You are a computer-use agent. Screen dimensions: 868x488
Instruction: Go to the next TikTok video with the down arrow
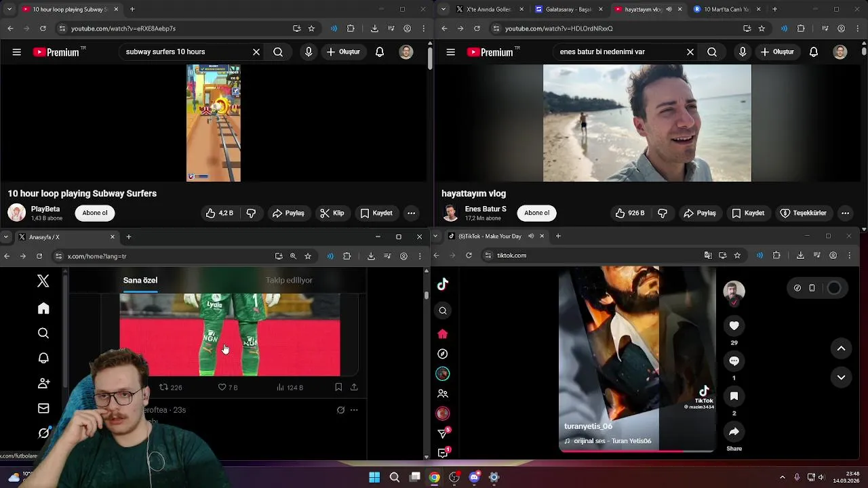(x=841, y=377)
